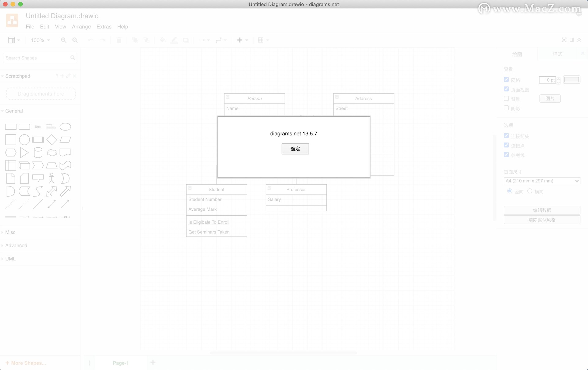Click the 确定 confirmation button
This screenshot has width=588, height=370.
(x=295, y=149)
